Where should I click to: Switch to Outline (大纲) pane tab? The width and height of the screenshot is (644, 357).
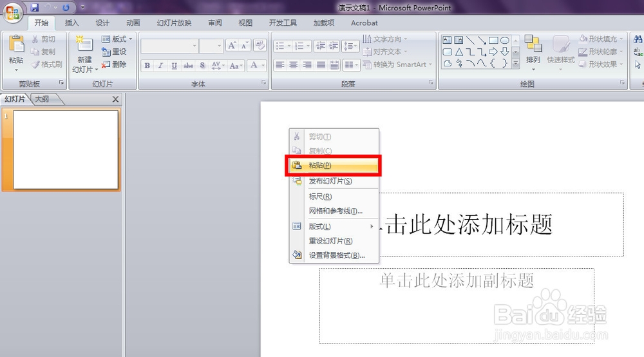[x=42, y=99]
